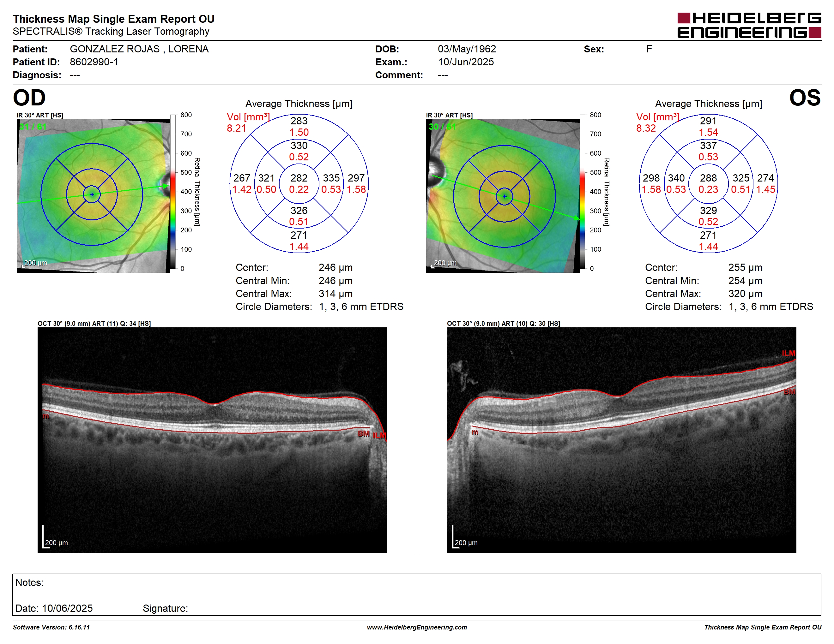Click exam date 10/Jun/2025
This screenshot has width=834, height=644.
[466, 62]
